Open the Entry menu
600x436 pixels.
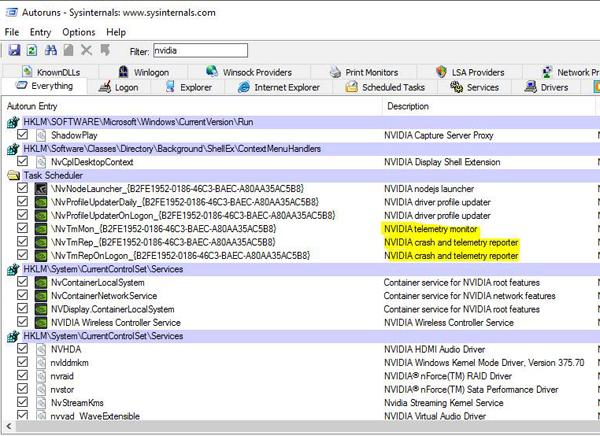click(x=41, y=32)
